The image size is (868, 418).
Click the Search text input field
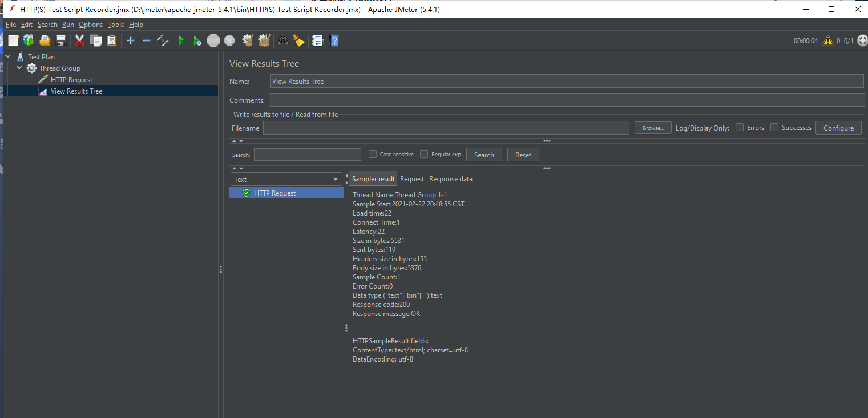click(x=308, y=155)
